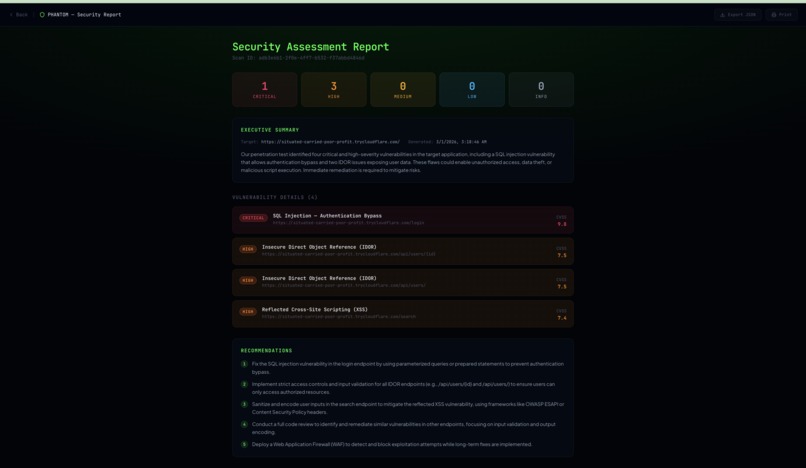
Task: Click recommendation number 5 bullet
Action: click(x=244, y=444)
